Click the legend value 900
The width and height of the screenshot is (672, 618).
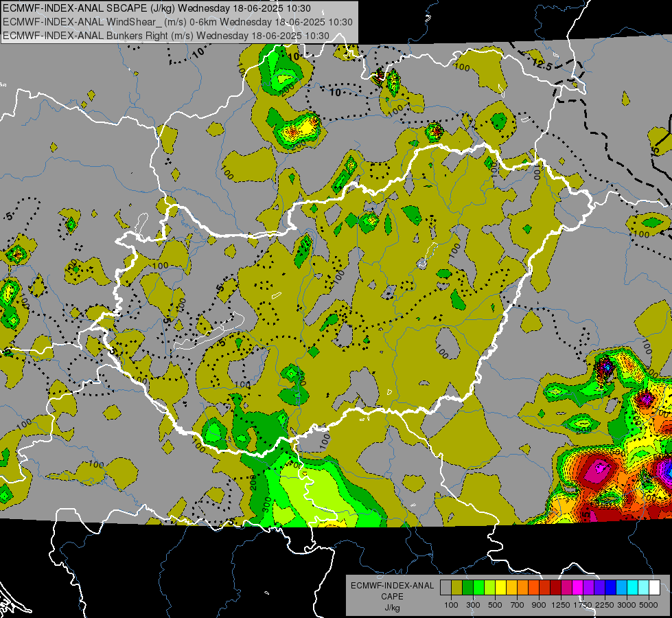(539, 605)
